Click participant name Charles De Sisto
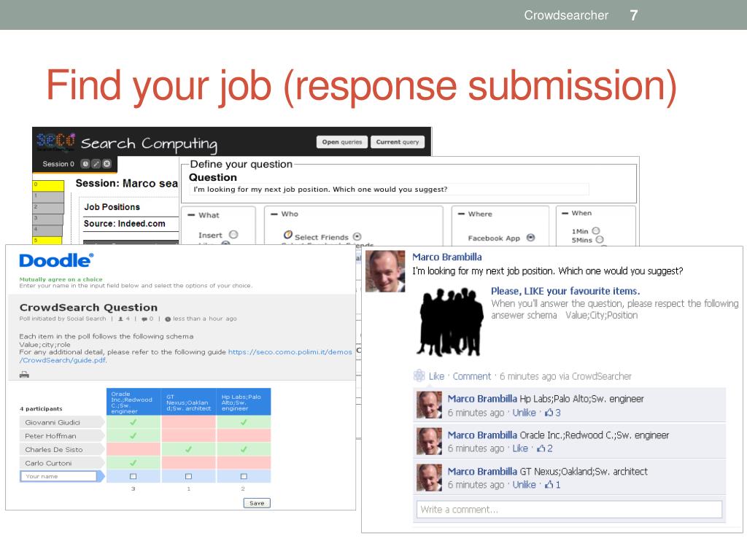Screen dimensions: 747x560 [54, 449]
